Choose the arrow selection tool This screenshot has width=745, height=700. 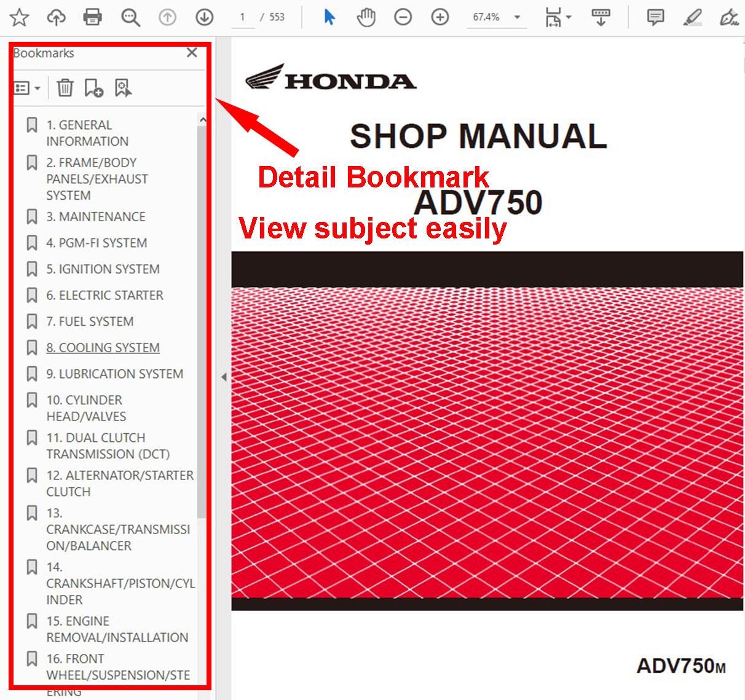pyautogui.click(x=329, y=17)
